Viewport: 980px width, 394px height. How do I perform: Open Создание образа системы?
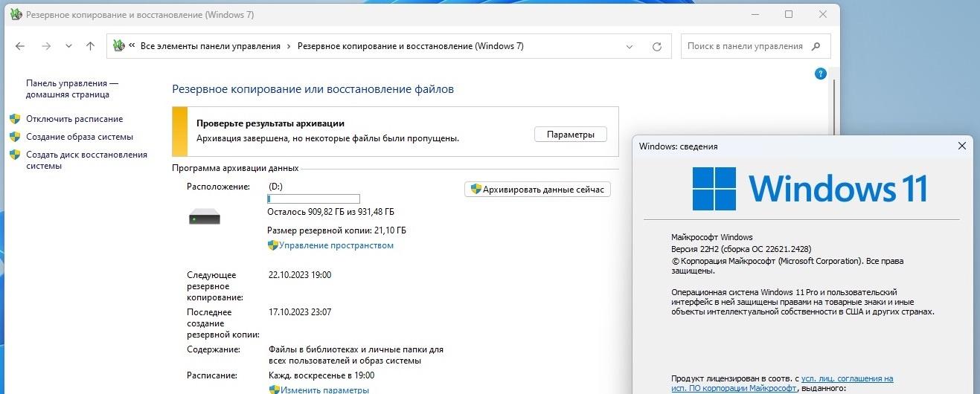(80, 137)
